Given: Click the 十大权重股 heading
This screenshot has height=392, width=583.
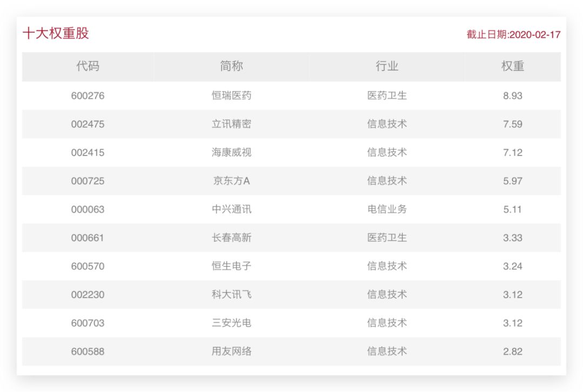Looking at the screenshot, I should (x=56, y=33).
